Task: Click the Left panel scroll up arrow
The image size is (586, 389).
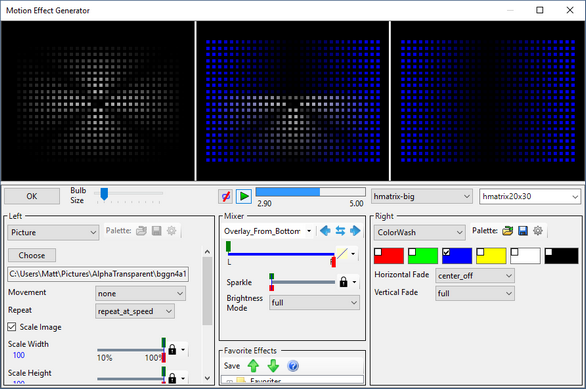Action: coord(207,252)
